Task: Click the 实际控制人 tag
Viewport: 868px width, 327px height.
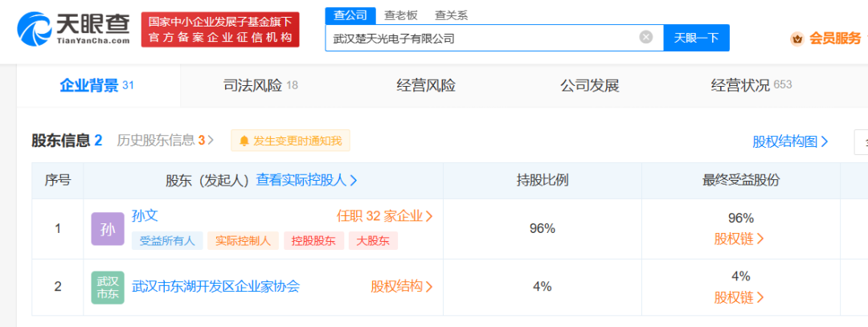Action: 243,241
